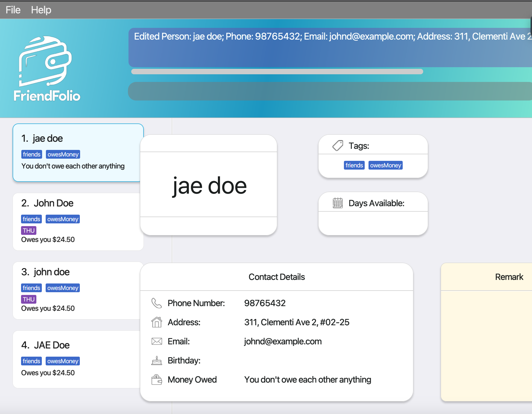
Task: Click the envelope icon beside Email
Action: [x=157, y=341]
